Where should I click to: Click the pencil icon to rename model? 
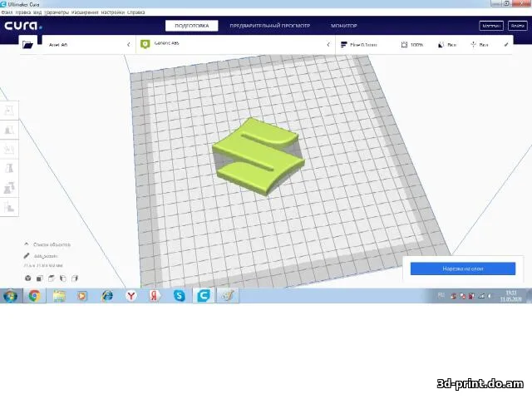tap(27, 256)
